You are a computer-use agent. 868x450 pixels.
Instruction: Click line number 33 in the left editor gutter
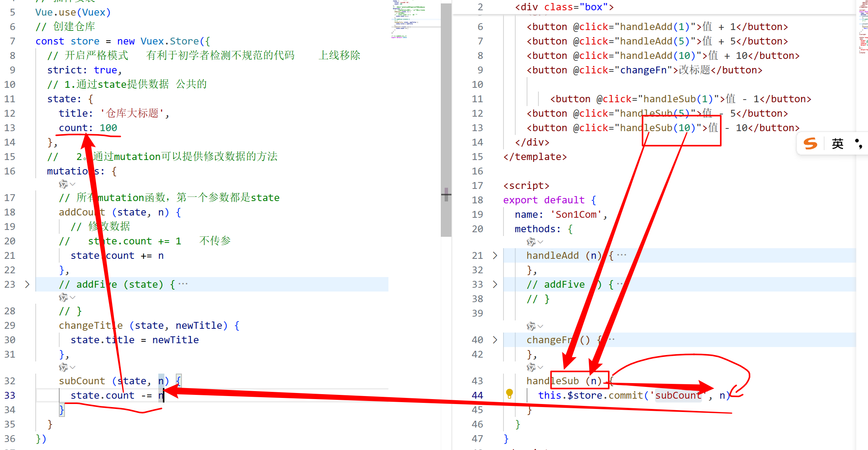(10, 395)
